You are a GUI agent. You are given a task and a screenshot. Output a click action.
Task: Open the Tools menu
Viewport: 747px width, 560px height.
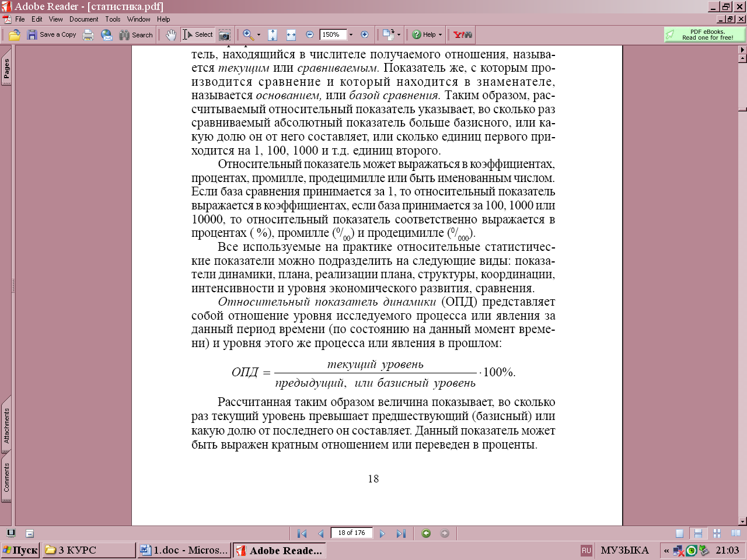tap(113, 19)
